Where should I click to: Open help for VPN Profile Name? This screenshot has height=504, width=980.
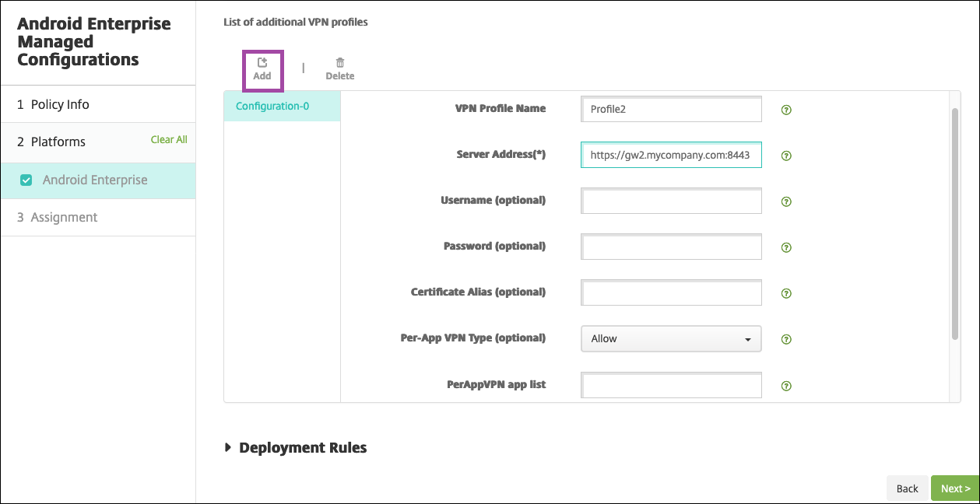tap(786, 110)
